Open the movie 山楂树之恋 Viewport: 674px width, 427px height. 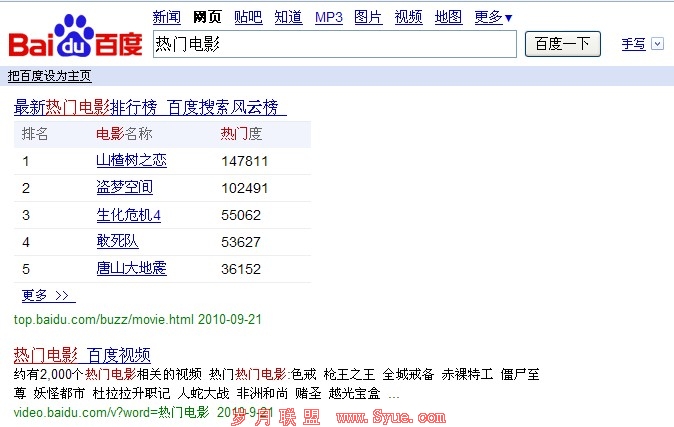click(x=132, y=160)
